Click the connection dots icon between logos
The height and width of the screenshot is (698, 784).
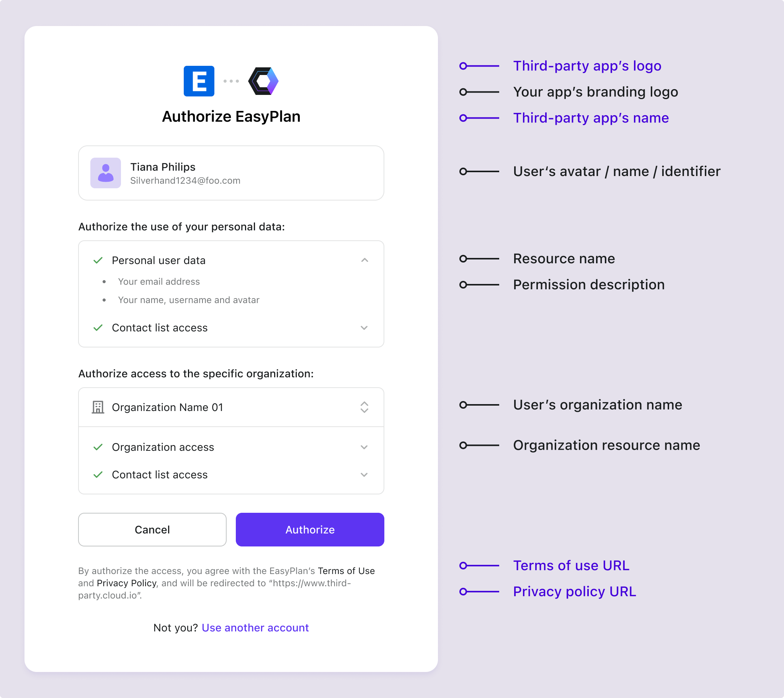pos(231,80)
